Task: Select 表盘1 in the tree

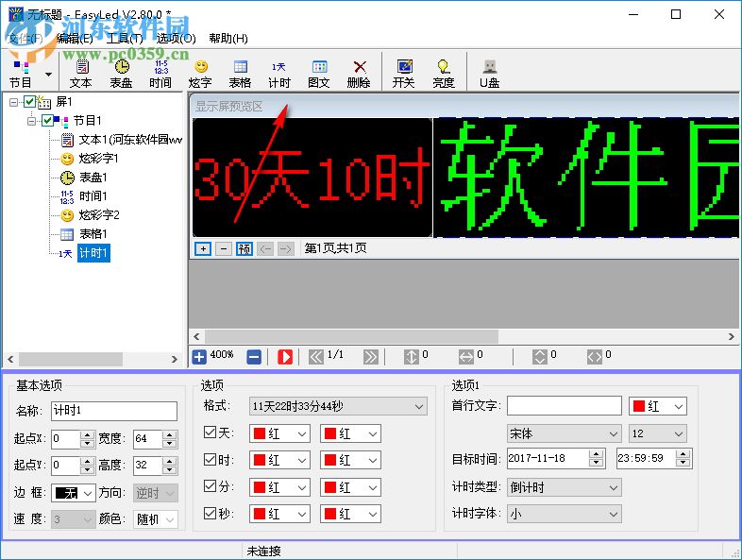Action: tap(93, 177)
